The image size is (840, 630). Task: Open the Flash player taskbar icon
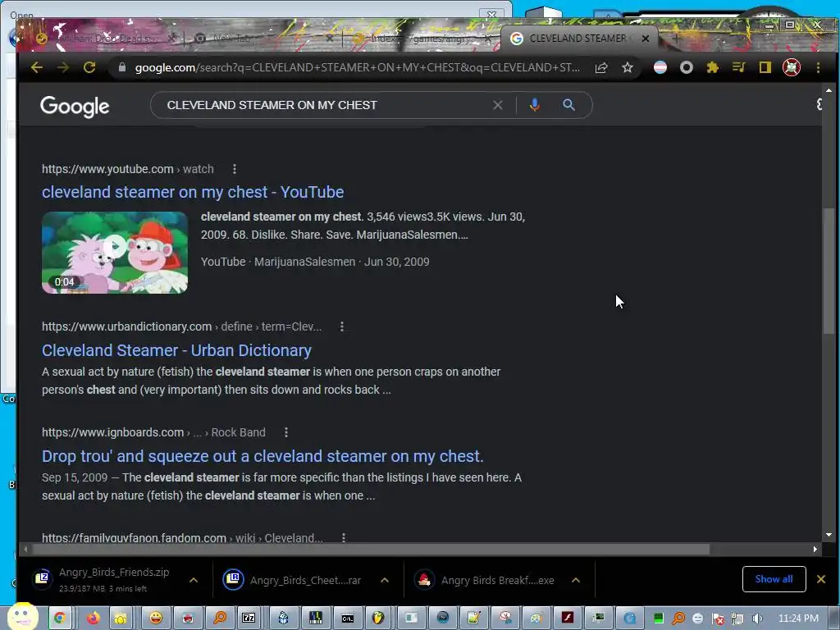[x=568, y=618]
